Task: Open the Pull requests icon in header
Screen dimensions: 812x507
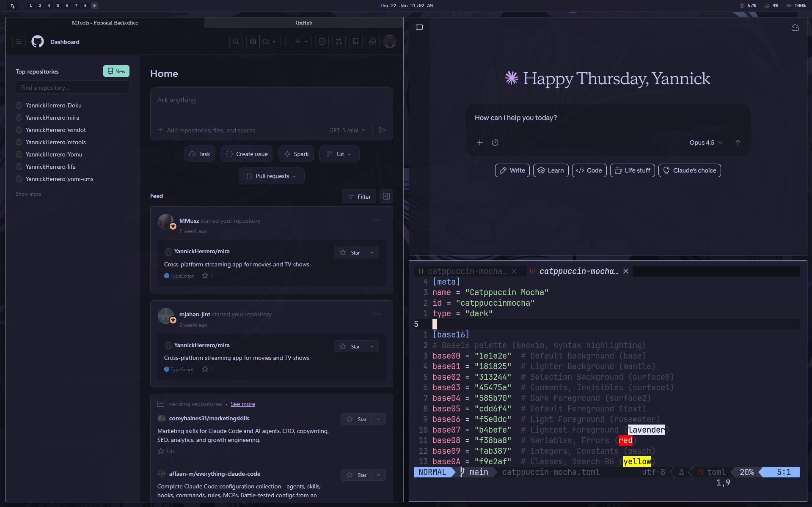Action: (x=339, y=41)
